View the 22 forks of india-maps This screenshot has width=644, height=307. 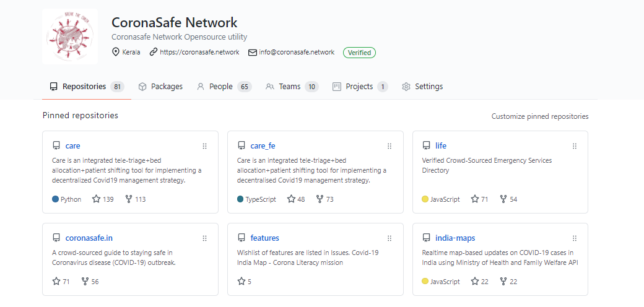click(508, 281)
